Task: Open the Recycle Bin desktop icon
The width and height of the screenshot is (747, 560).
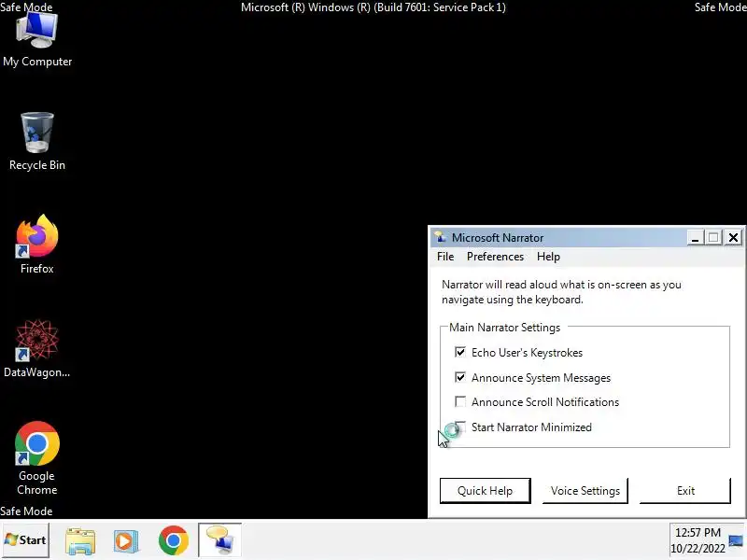Action: [x=37, y=142]
